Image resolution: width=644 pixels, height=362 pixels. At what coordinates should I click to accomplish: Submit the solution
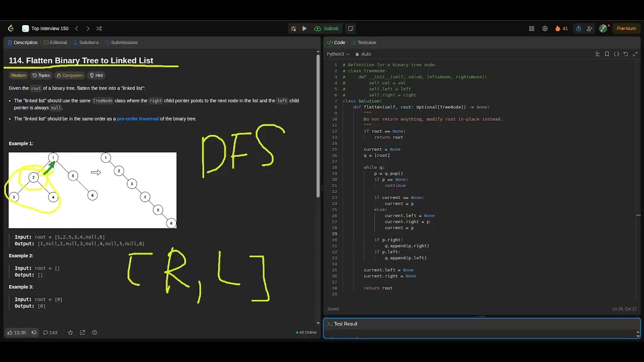coord(327,29)
